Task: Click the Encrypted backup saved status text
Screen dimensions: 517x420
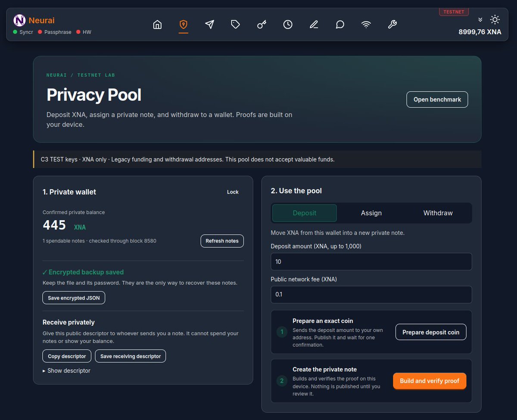Action: tap(83, 272)
